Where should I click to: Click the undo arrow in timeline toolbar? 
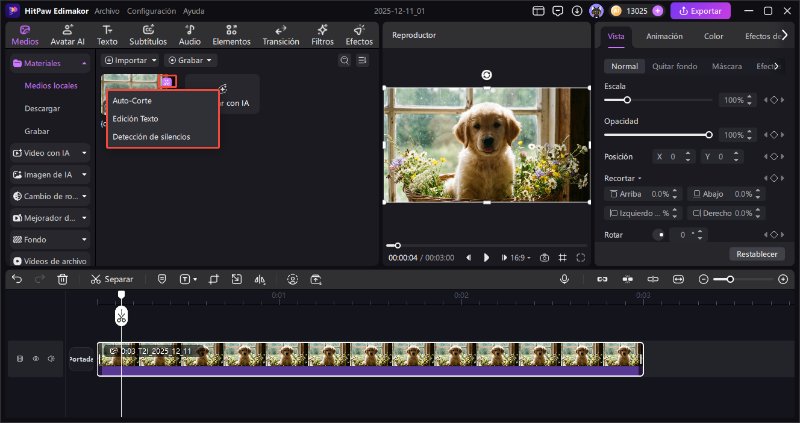point(17,279)
